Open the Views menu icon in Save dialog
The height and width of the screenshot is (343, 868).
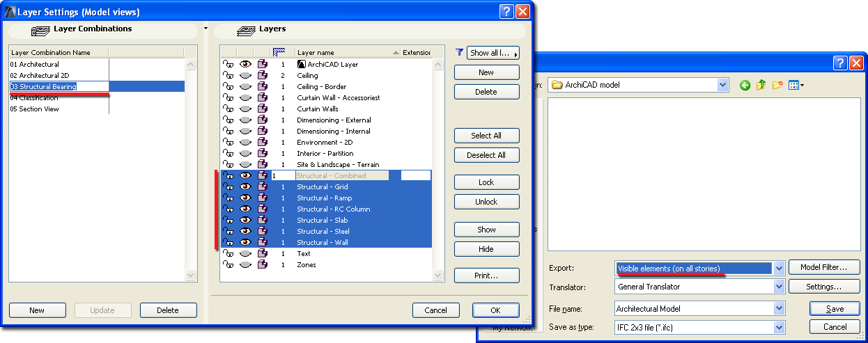tap(796, 85)
